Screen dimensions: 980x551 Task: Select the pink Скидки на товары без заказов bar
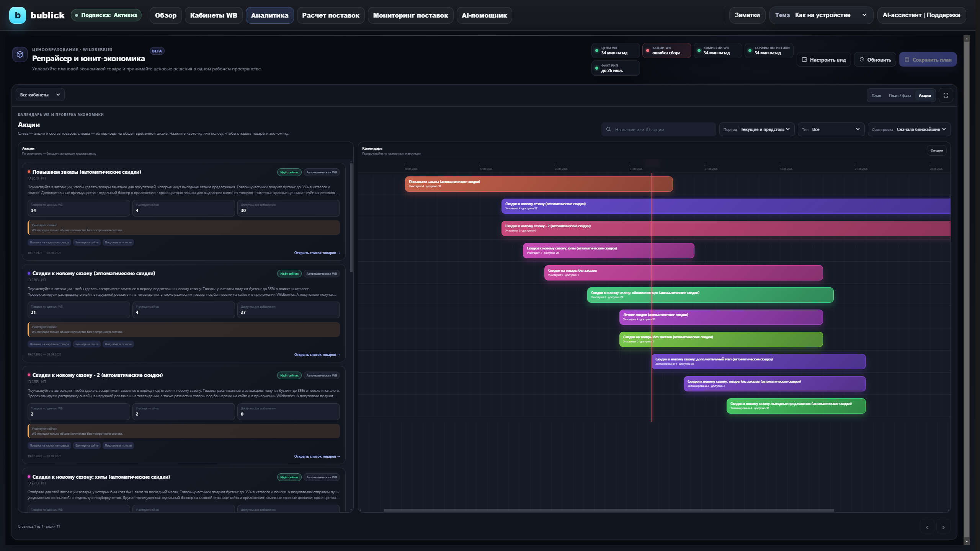(683, 273)
